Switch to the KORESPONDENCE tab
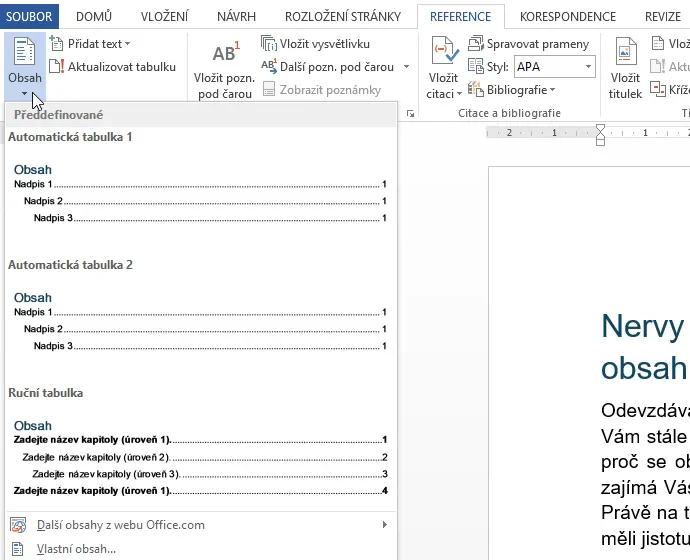690x560 pixels. pyautogui.click(x=568, y=17)
